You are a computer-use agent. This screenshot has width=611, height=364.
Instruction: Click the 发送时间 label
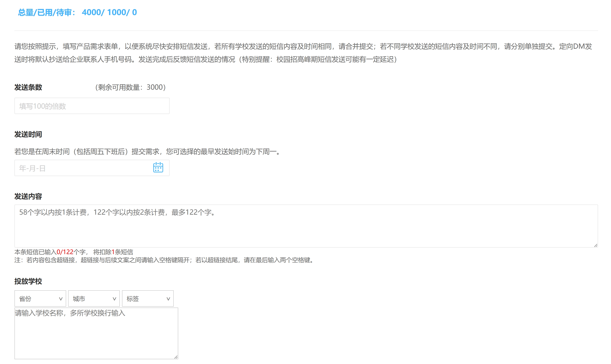click(28, 134)
